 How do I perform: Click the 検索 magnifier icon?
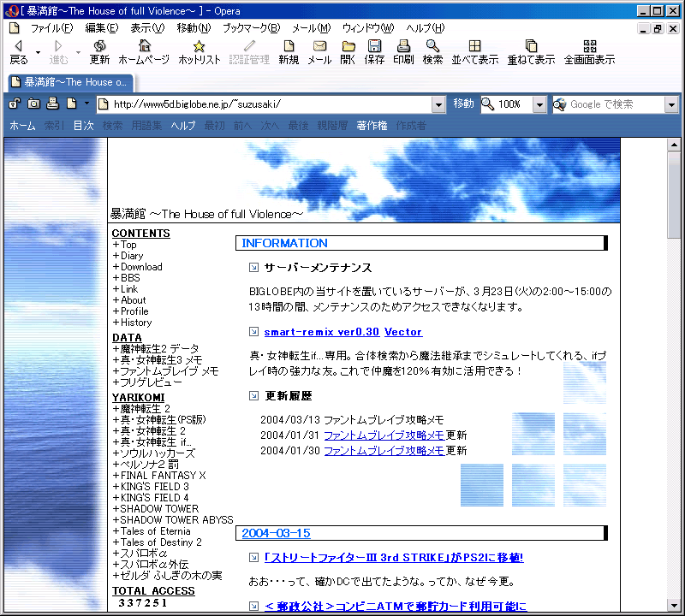432,46
